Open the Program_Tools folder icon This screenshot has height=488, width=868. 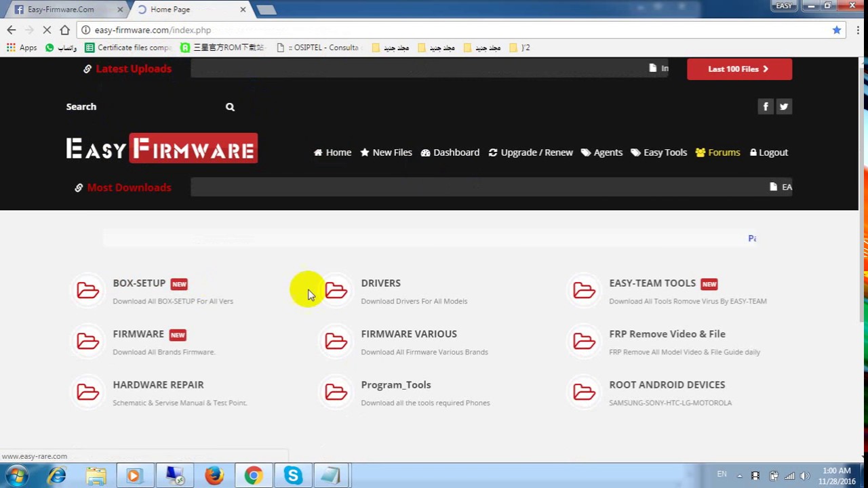pyautogui.click(x=336, y=392)
